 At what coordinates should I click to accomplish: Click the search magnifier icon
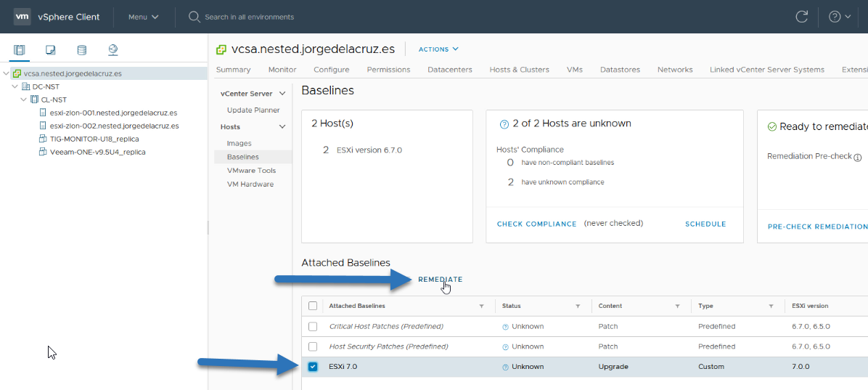(193, 17)
